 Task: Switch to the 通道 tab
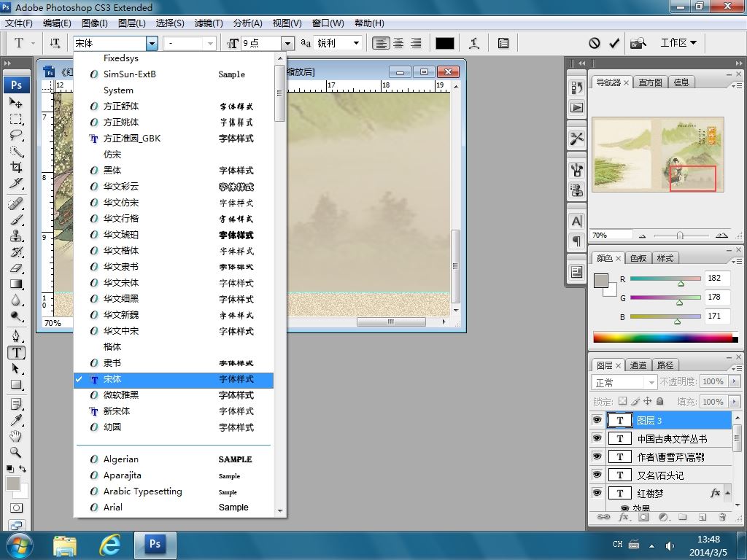[x=638, y=365]
